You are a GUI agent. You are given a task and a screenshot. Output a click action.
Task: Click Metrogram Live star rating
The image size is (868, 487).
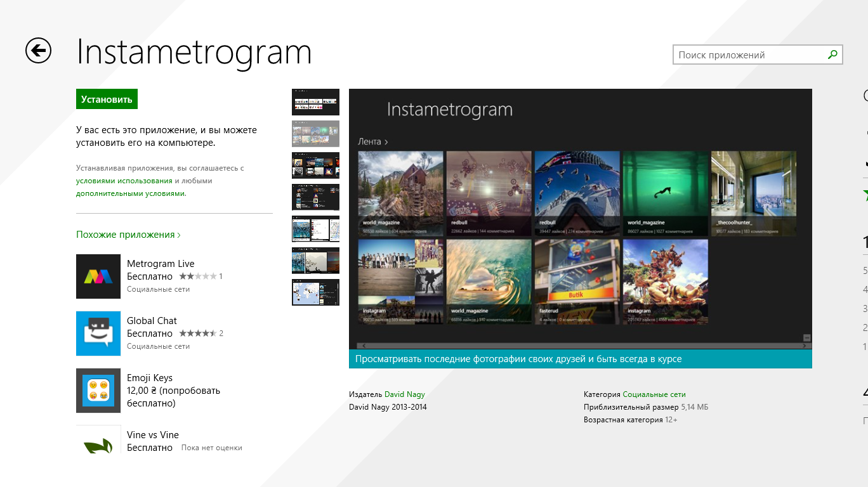point(197,276)
